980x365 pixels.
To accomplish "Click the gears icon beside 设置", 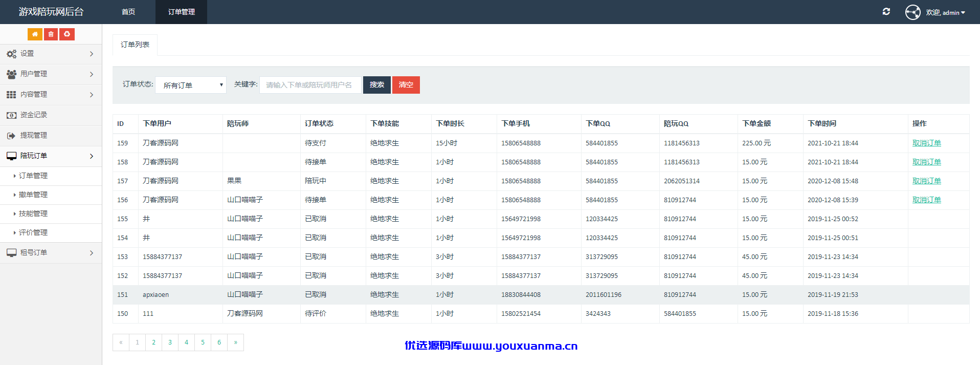I will 11,54.
